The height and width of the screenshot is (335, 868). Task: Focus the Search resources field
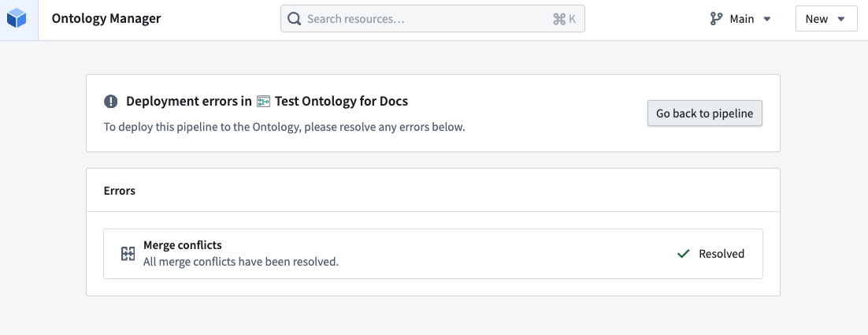click(x=432, y=19)
